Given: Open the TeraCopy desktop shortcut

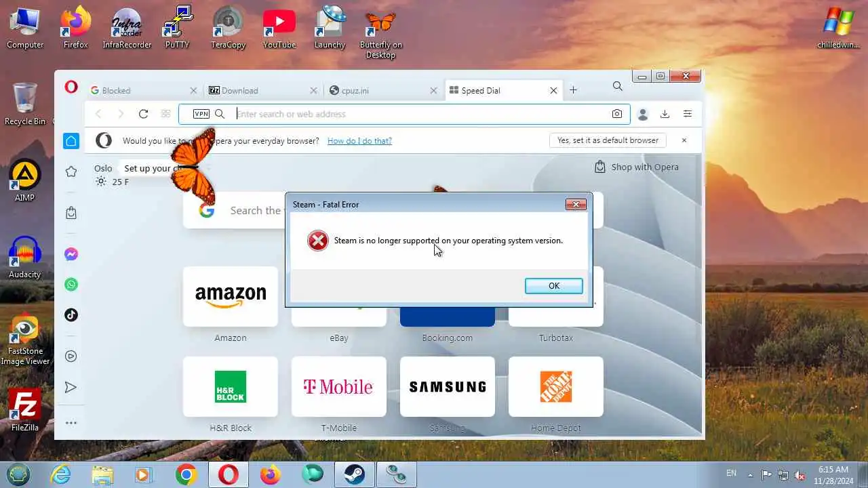Looking at the screenshot, I should (x=228, y=28).
